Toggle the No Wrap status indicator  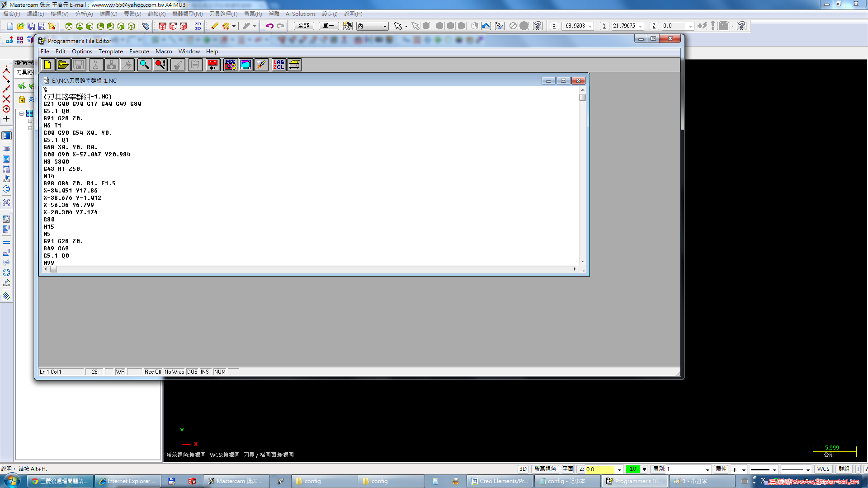click(174, 372)
